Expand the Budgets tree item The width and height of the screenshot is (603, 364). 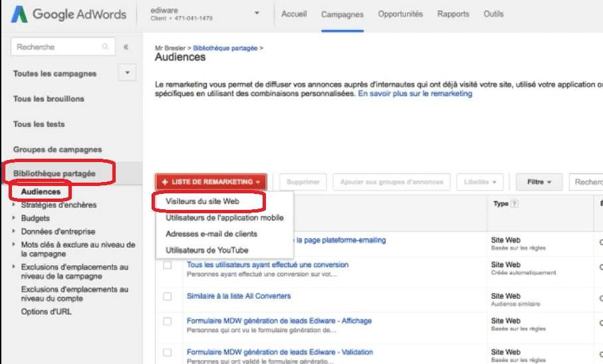(15, 219)
